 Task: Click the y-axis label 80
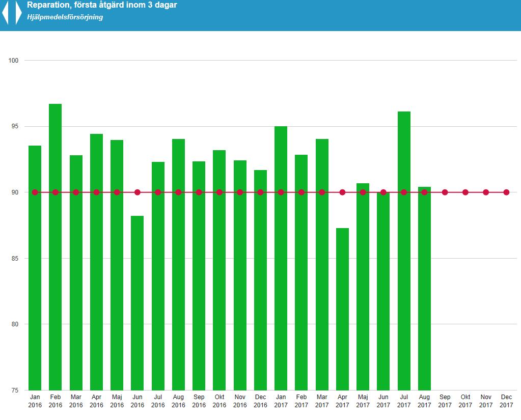click(x=15, y=324)
